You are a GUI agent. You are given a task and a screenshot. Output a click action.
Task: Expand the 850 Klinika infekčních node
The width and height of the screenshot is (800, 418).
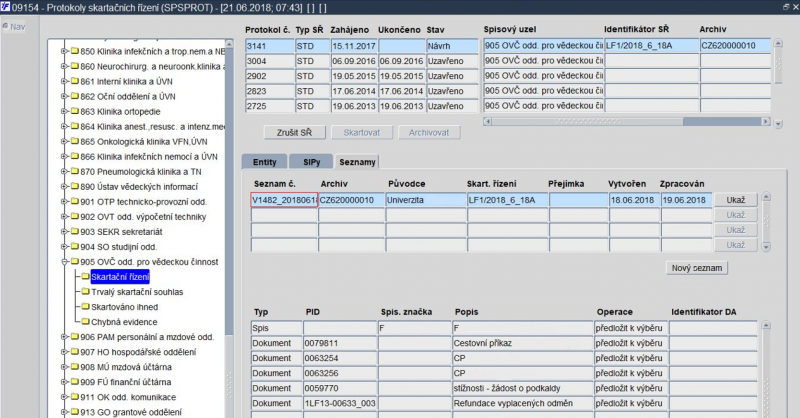(x=63, y=51)
